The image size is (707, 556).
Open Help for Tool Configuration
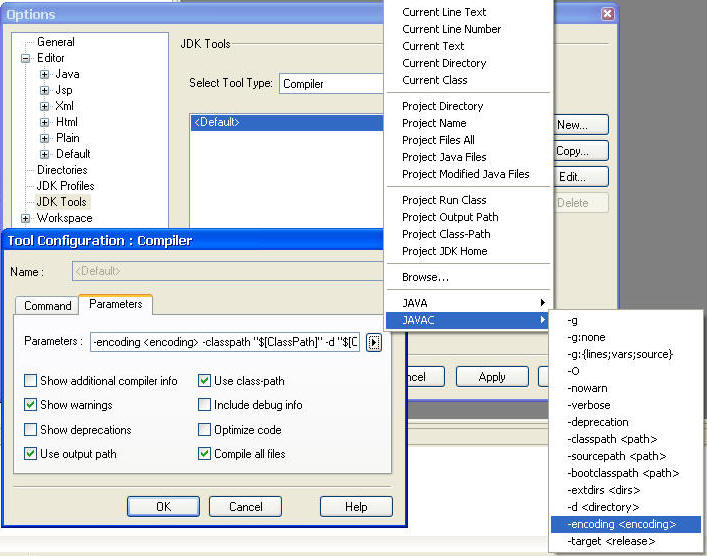tap(356, 507)
